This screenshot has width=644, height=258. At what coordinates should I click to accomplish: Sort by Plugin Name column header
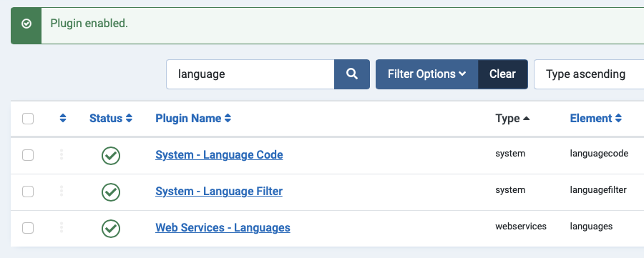pyautogui.click(x=193, y=119)
